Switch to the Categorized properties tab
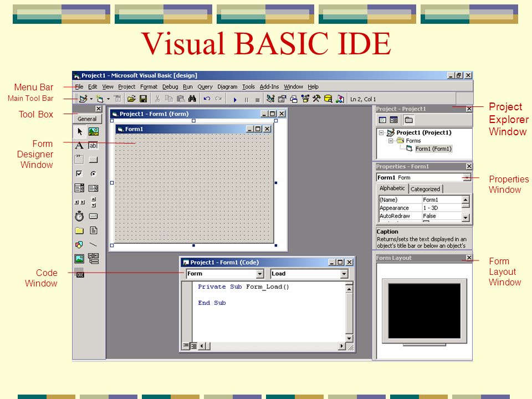 pyautogui.click(x=425, y=189)
